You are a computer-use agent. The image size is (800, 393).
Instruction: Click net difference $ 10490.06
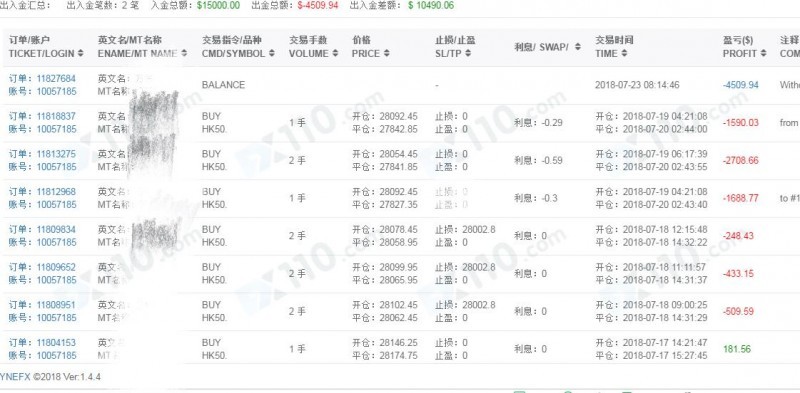[431, 6]
